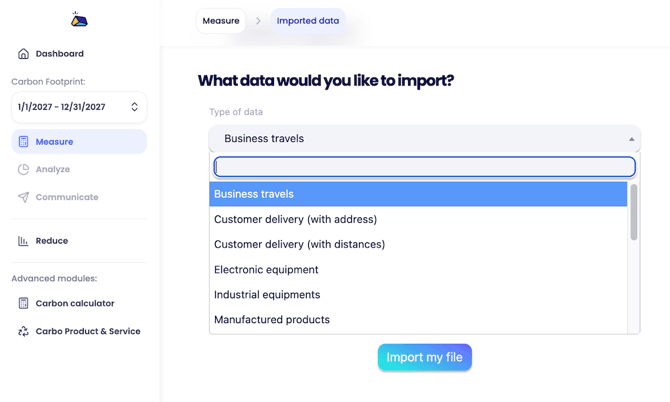
Task: Click the dropdown list scrollbar
Action: [634, 213]
